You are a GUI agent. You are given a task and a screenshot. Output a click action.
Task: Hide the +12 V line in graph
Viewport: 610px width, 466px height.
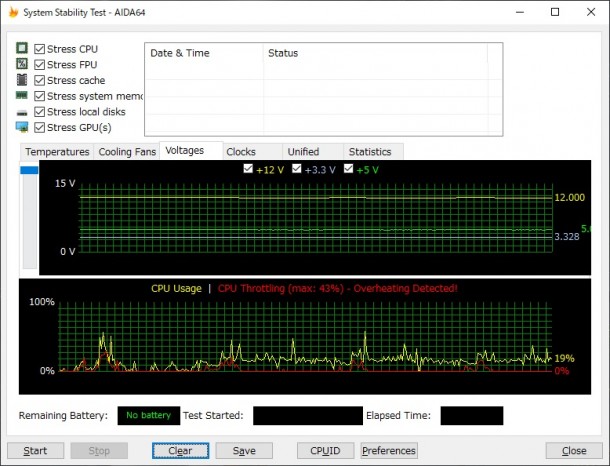248,169
